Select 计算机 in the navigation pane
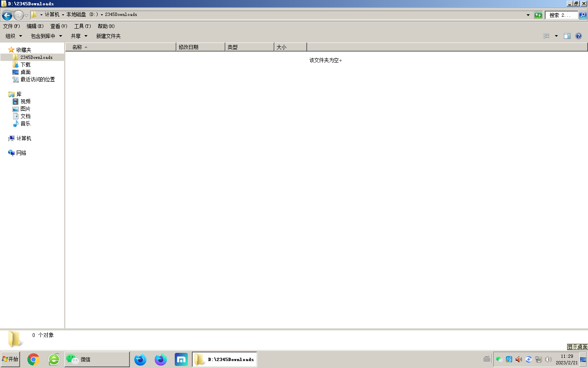 pyautogui.click(x=24, y=138)
